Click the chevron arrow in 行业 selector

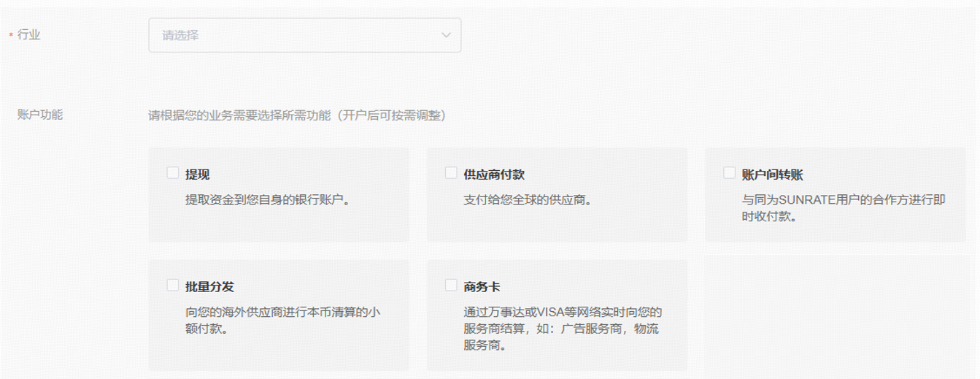pos(446,35)
